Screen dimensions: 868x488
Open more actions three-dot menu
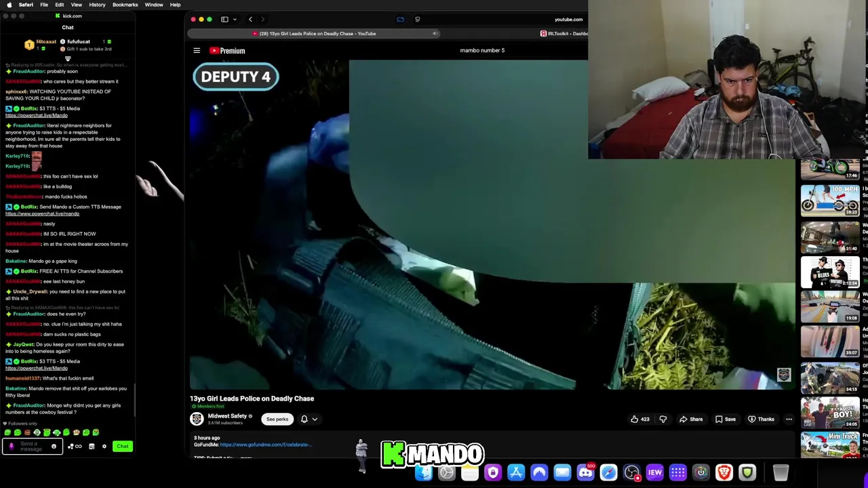(x=789, y=419)
